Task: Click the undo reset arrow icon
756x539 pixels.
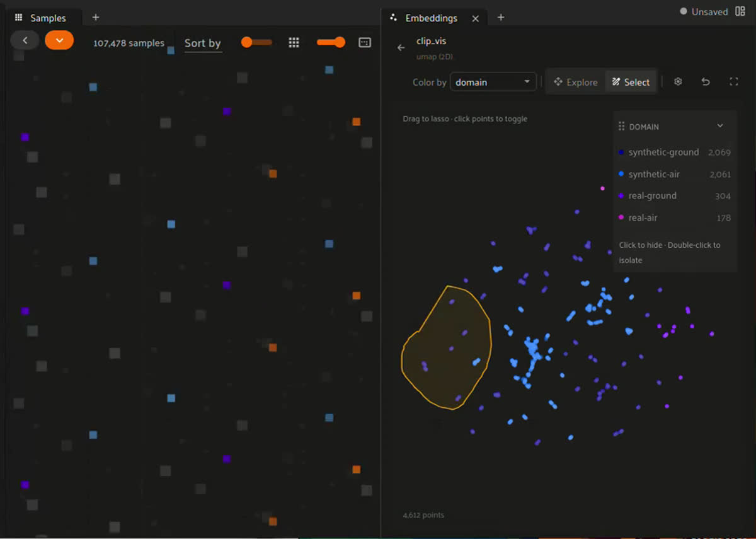Action: (x=706, y=82)
